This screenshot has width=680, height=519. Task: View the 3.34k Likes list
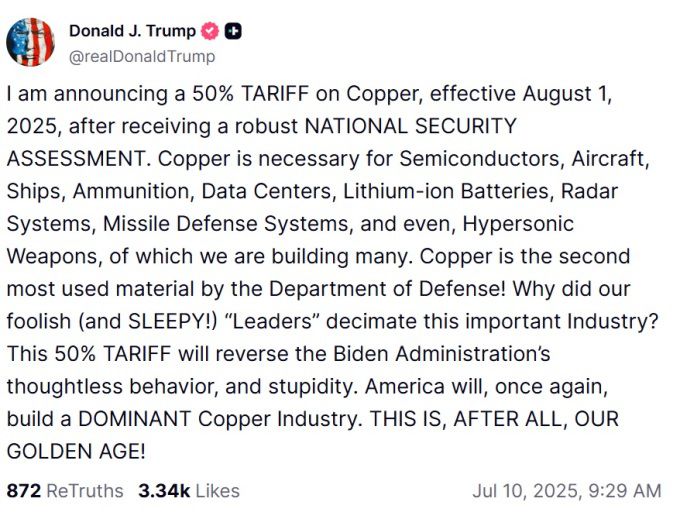(188, 491)
